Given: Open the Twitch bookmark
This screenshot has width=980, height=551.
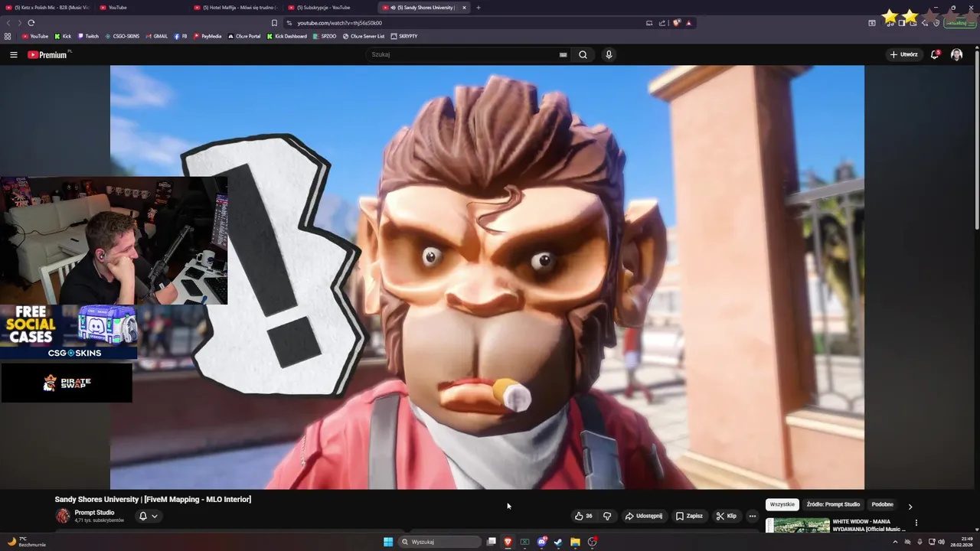Looking at the screenshot, I should click(x=88, y=36).
